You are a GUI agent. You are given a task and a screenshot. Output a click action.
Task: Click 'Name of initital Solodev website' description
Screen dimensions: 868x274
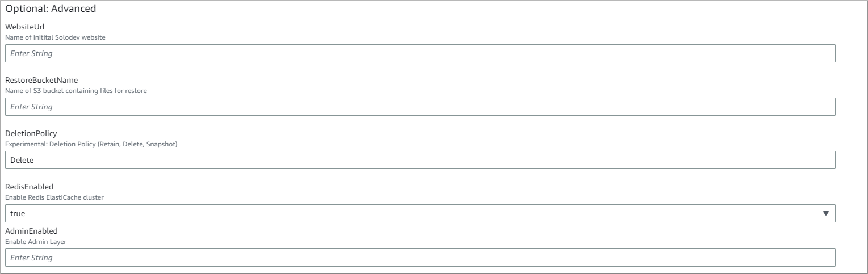tap(55, 37)
